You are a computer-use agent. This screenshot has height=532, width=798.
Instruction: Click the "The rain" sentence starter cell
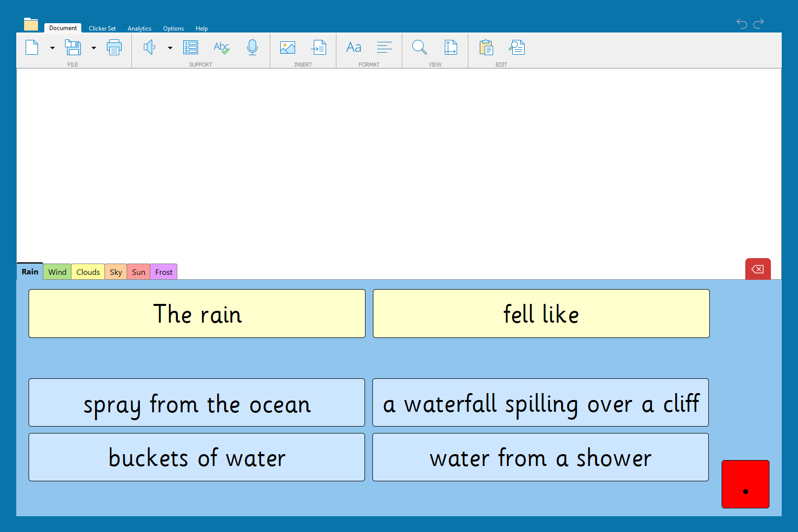pyautogui.click(x=197, y=314)
